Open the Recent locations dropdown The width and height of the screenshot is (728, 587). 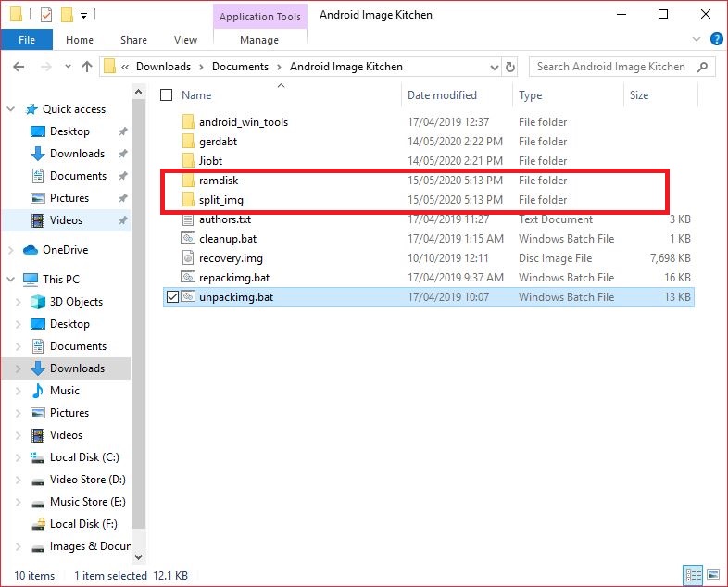(68, 67)
